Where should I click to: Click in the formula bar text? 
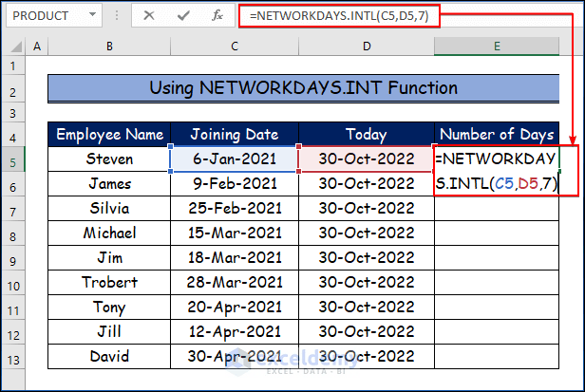coord(339,16)
